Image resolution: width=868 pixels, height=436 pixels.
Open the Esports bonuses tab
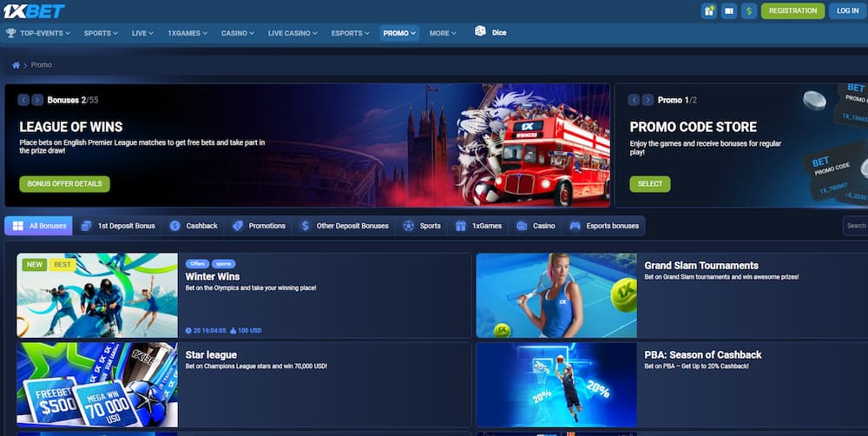[604, 226]
